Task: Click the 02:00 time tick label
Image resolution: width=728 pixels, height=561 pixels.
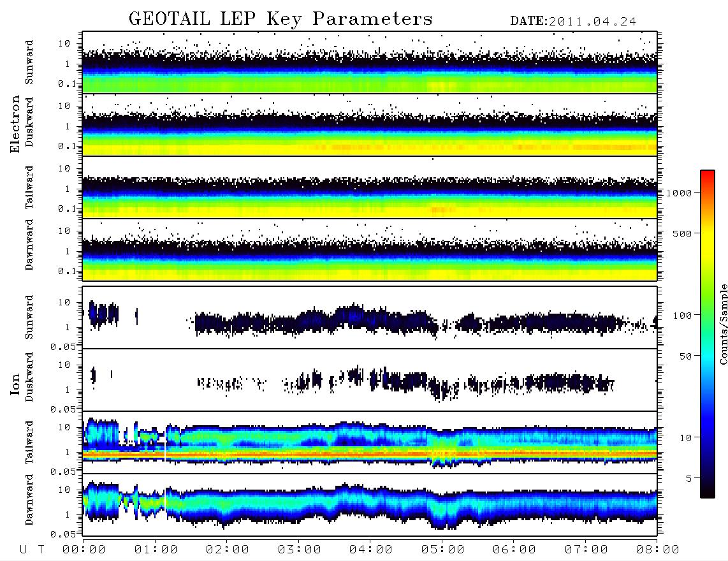Action: pos(228,550)
